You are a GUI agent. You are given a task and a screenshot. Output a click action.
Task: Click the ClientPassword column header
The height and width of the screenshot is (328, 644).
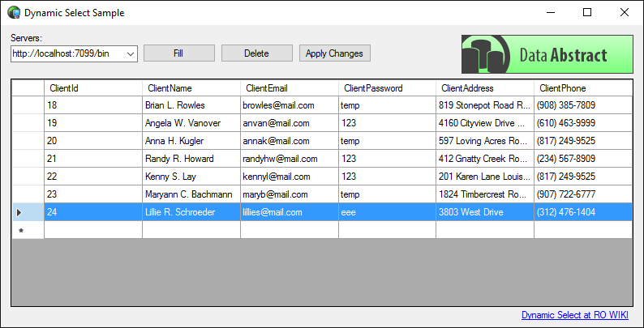387,87
